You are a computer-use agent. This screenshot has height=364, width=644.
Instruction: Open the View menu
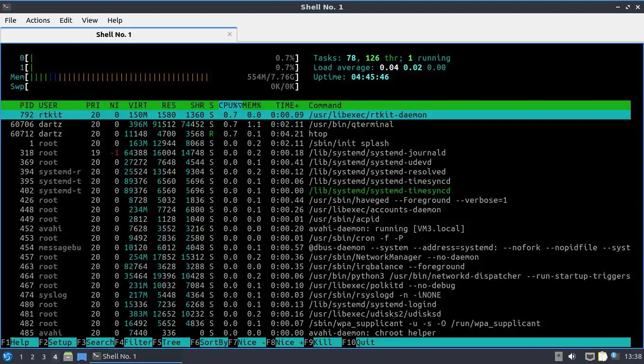(89, 20)
